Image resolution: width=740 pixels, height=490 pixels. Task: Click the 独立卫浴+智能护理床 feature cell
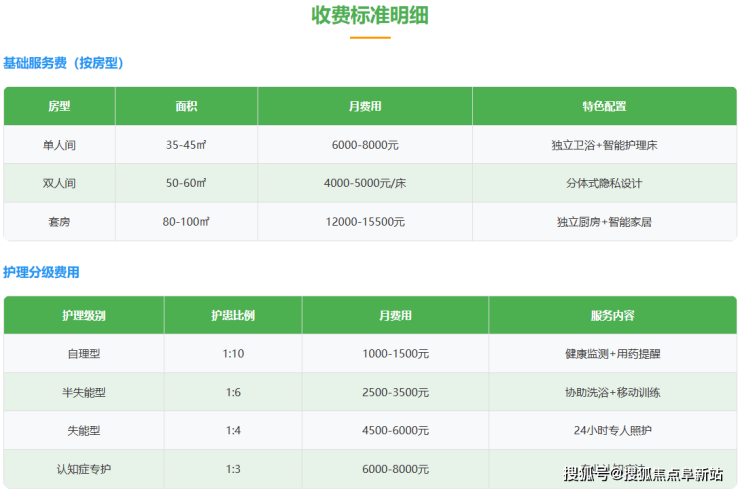(x=604, y=145)
